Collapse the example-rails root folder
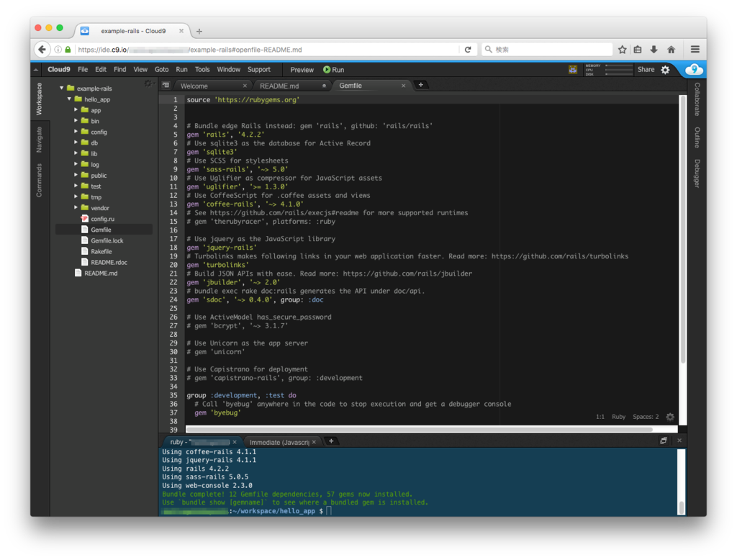This screenshot has height=560, width=737. (x=62, y=88)
